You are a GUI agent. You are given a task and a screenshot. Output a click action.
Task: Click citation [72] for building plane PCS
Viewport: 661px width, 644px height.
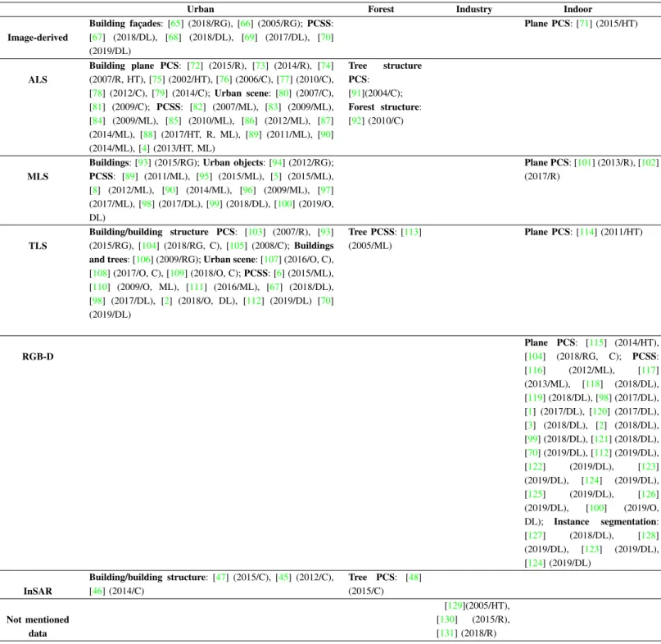[195, 66]
